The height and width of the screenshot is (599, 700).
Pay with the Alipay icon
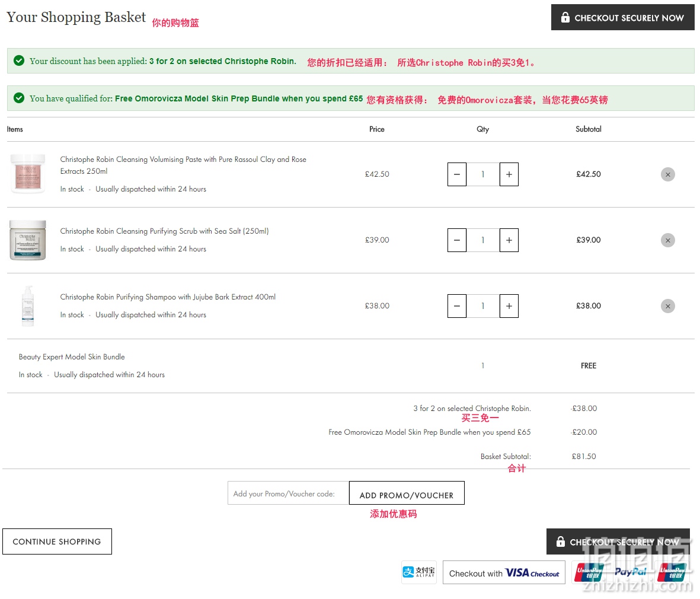(x=418, y=572)
